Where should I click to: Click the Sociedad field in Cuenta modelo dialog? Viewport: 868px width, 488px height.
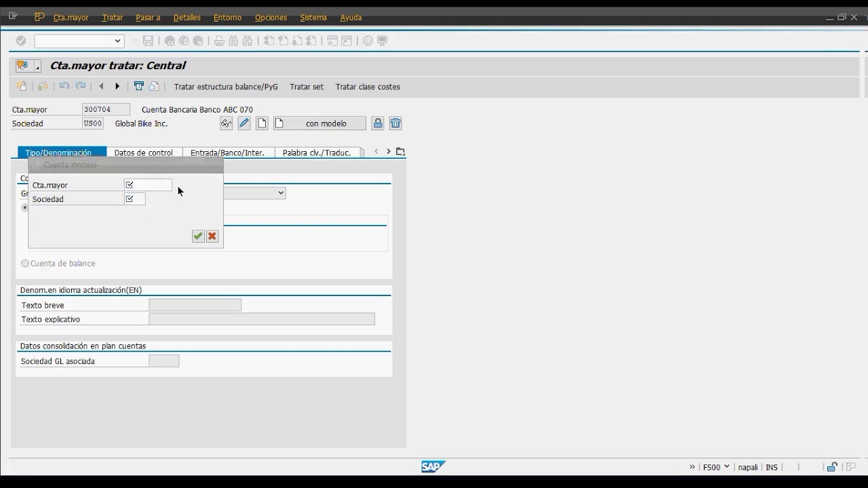tap(135, 199)
